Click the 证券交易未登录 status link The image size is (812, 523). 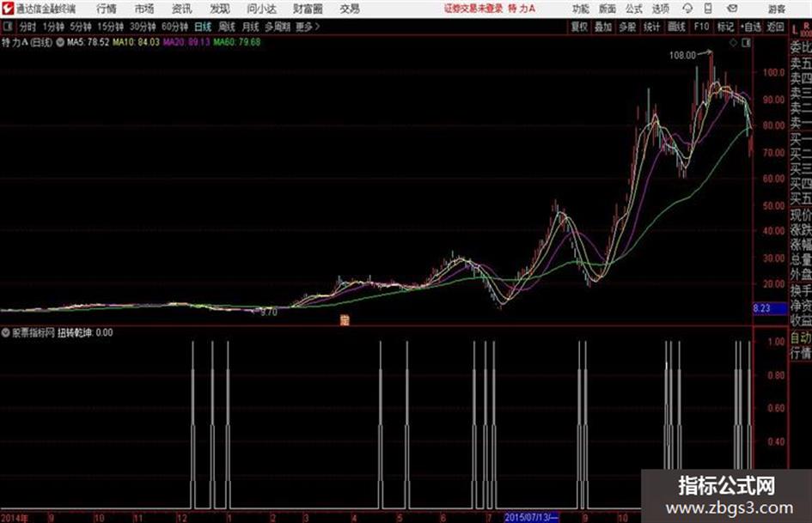click(473, 9)
